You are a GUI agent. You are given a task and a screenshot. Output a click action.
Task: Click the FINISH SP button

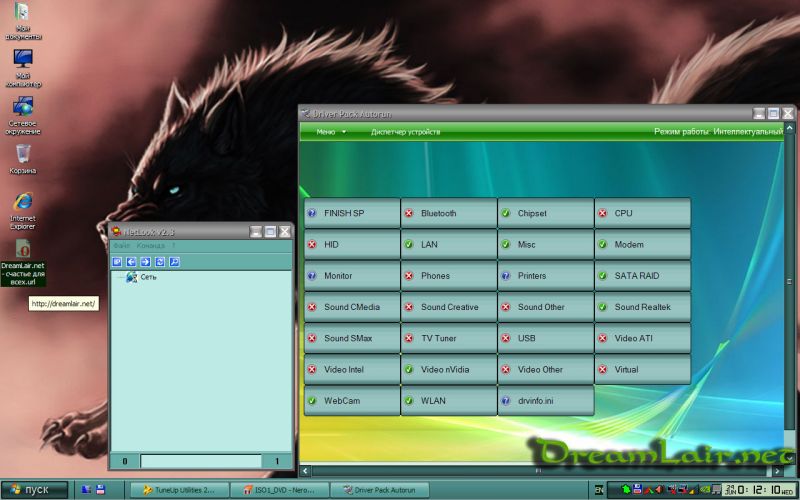click(x=352, y=213)
